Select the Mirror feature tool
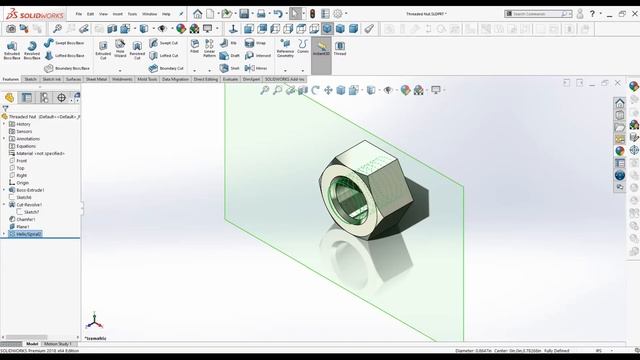640x360 pixels. click(x=256, y=68)
